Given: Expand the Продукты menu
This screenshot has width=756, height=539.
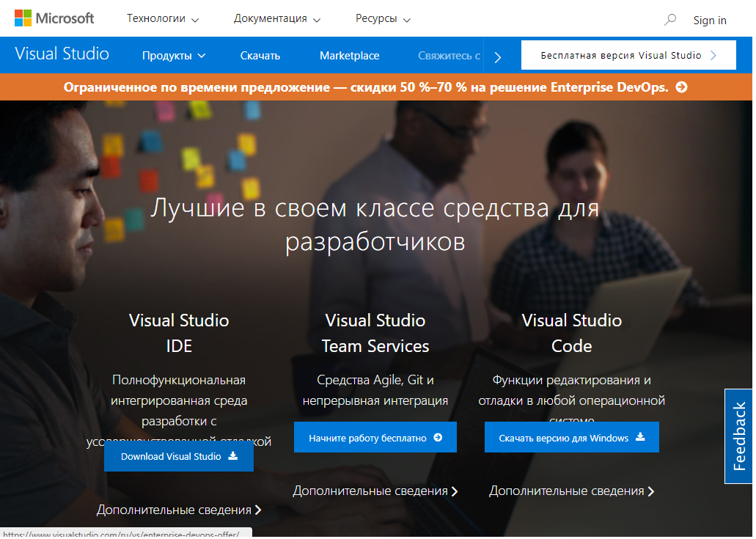Looking at the screenshot, I should tap(174, 56).
